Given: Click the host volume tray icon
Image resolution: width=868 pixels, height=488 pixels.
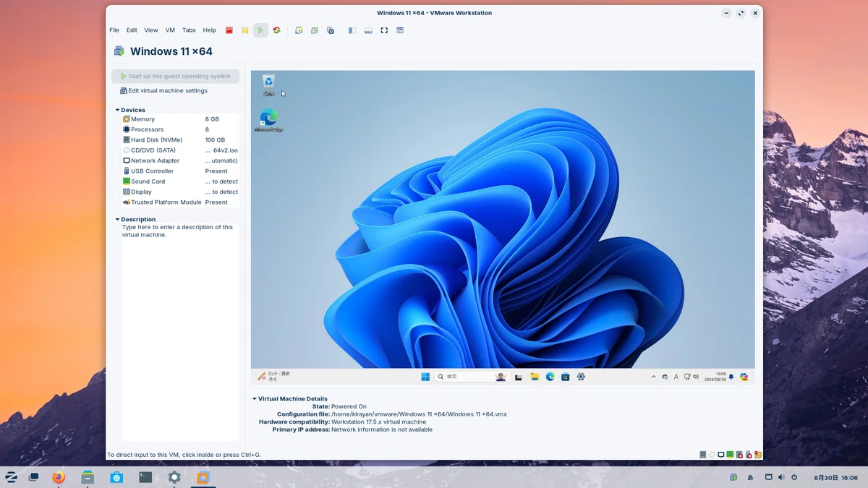Looking at the screenshot, I should tap(781, 477).
